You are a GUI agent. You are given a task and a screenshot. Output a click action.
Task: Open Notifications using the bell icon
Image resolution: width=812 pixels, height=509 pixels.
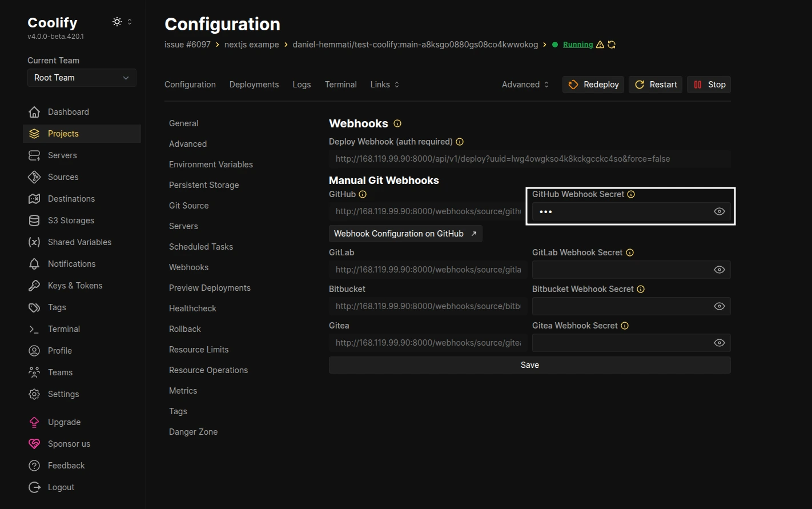[34, 263]
